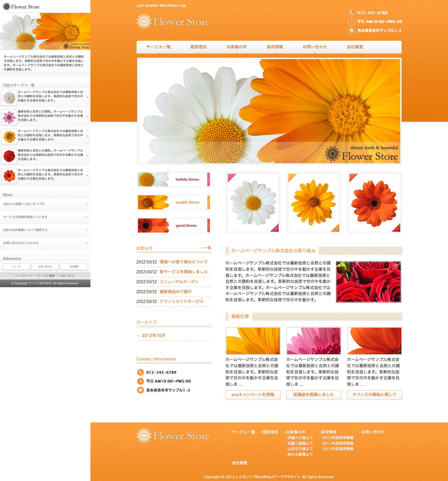Select the birthday flowers banner
This screenshot has height=481, width=448.
pos(174,179)
